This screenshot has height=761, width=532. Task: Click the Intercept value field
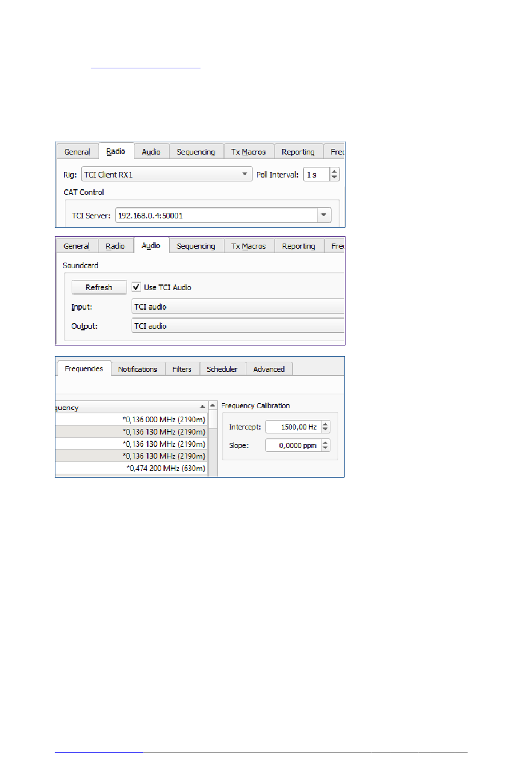pos(293,427)
